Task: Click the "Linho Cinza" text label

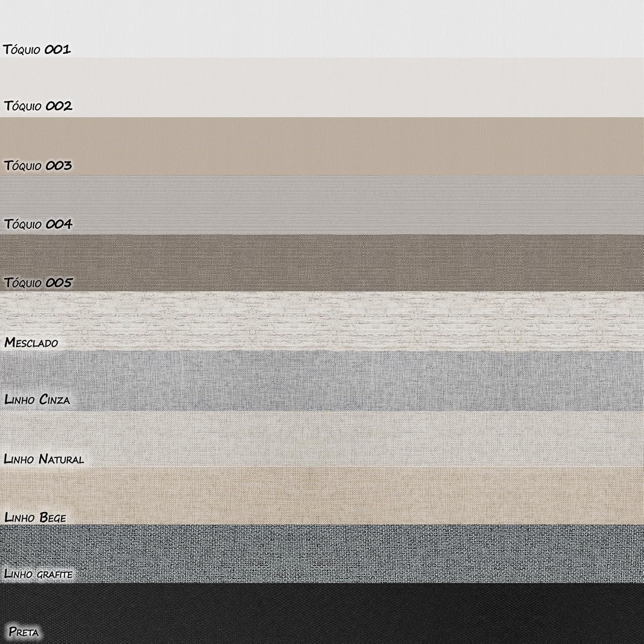Action: coord(37,400)
